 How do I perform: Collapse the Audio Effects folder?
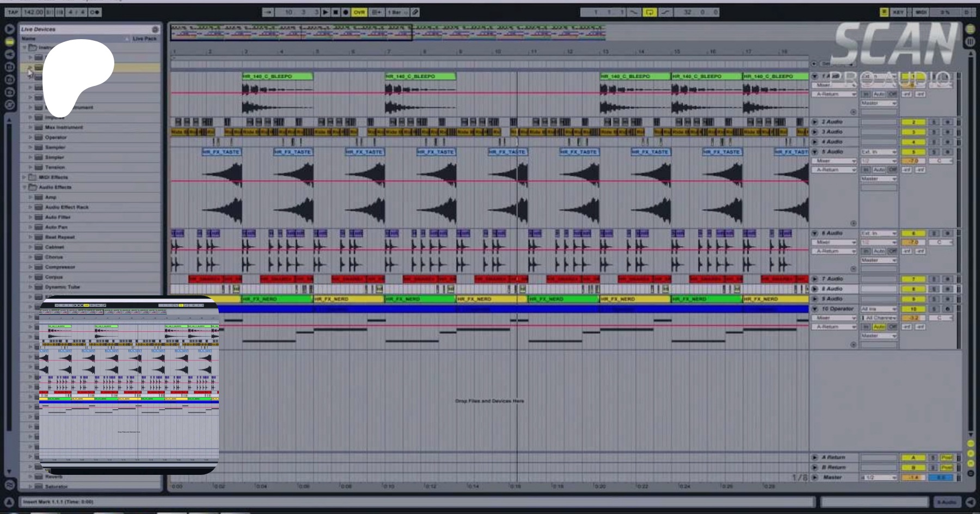tap(24, 187)
